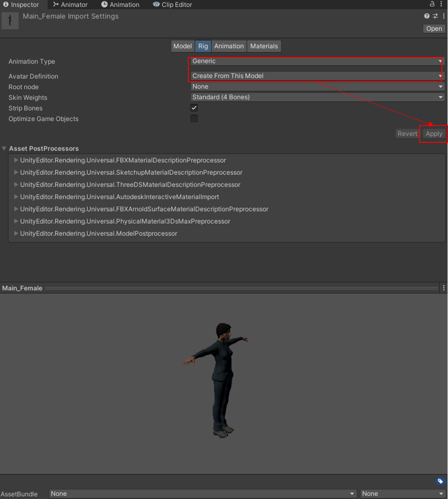Select the Animation import tab

229,46
